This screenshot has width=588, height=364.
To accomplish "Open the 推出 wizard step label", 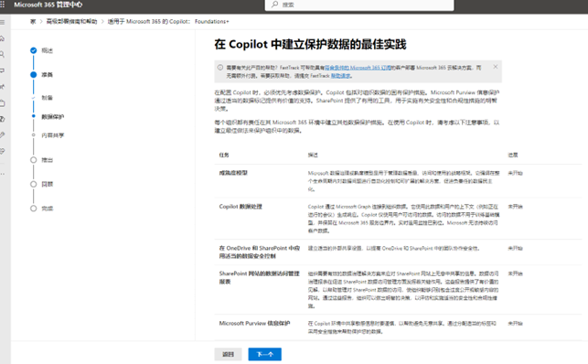I will (x=48, y=160).
